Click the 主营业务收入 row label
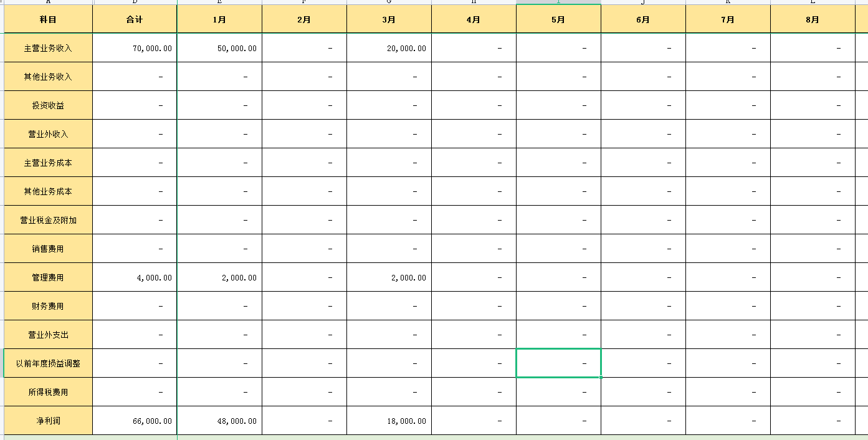The image size is (868, 440). (48, 47)
